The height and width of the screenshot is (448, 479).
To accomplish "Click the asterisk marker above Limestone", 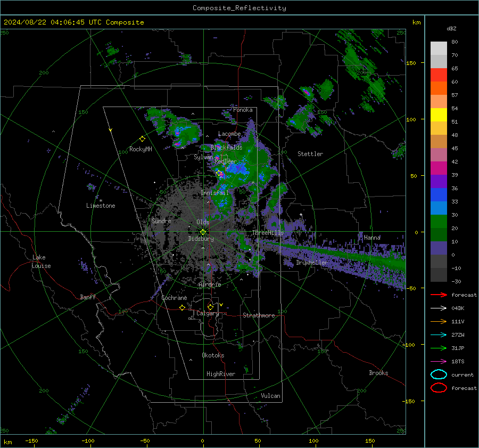I will tap(101, 201).
